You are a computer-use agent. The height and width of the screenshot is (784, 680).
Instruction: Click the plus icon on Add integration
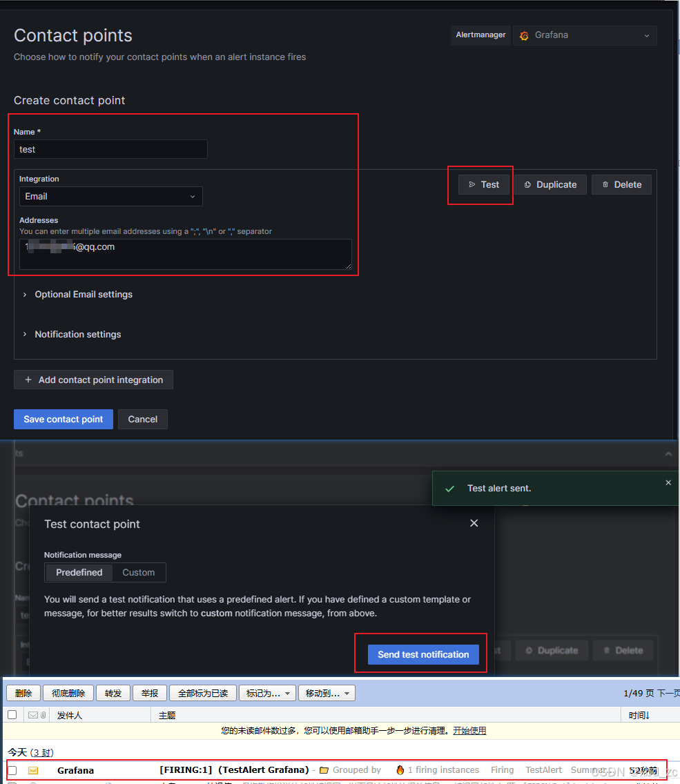(28, 380)
